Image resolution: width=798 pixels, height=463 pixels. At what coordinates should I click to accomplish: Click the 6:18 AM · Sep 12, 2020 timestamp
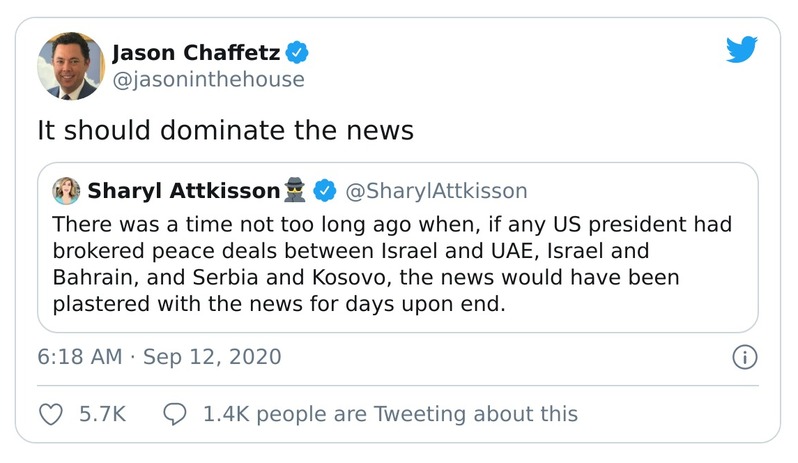pyautogui.click(x=159, y=357)
